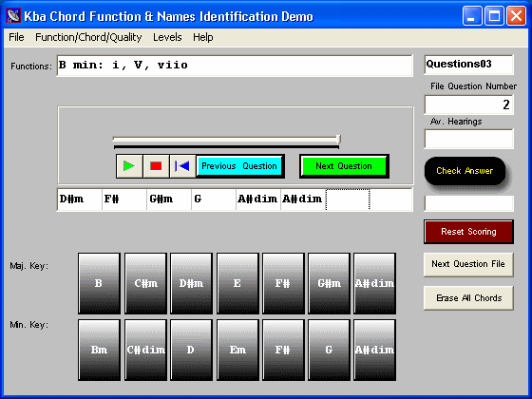532x399 pixels.
Task: Advance with the Next Question button
Action: point(344,166)
